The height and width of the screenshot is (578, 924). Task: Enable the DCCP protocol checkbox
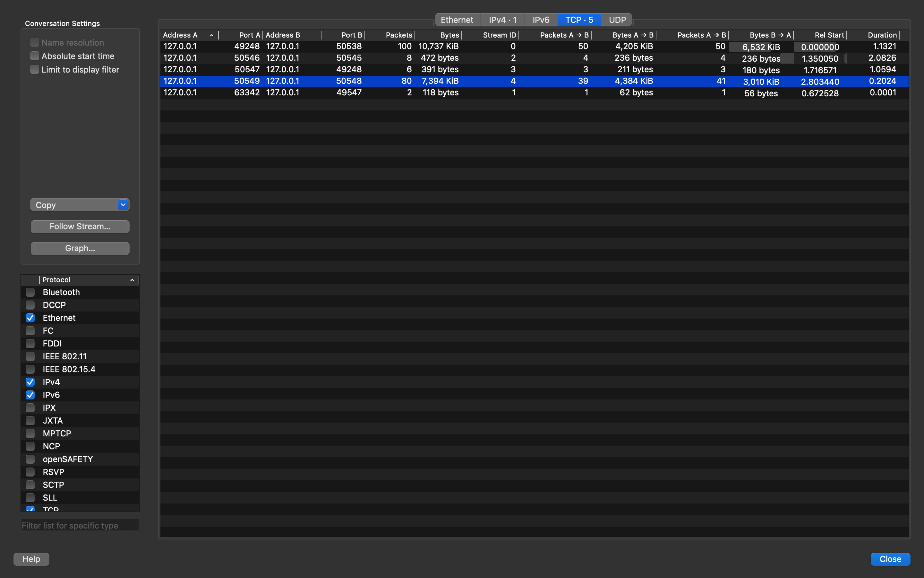[30, 305]
